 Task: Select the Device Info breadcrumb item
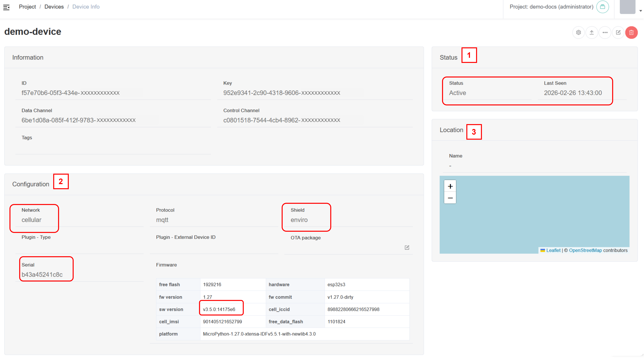[x=86, y=7]
